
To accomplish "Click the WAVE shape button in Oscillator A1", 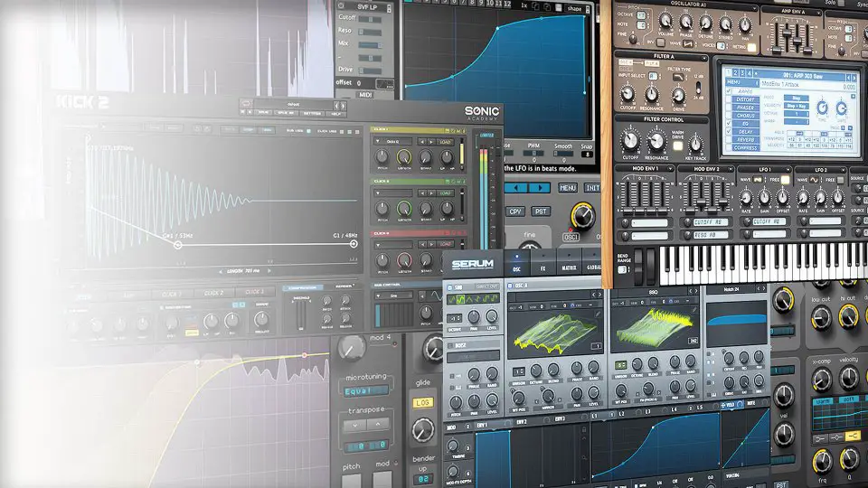I will coord(688,43).
